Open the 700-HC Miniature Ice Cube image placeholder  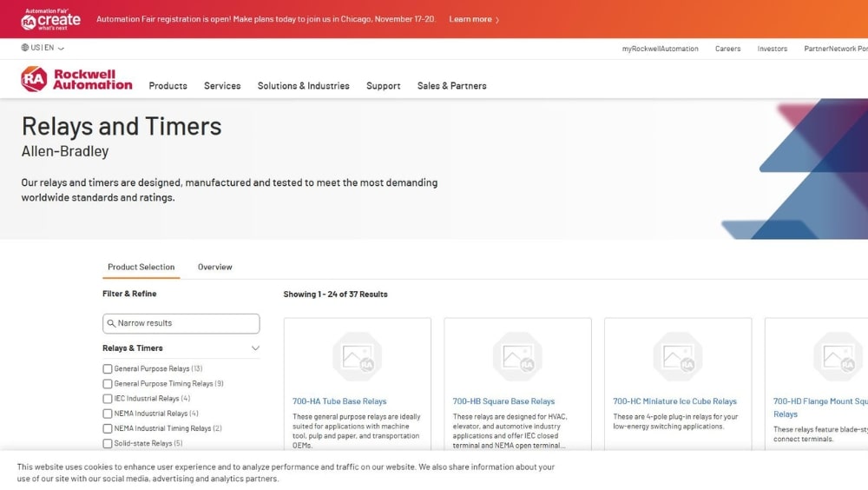tap(678, 357)
